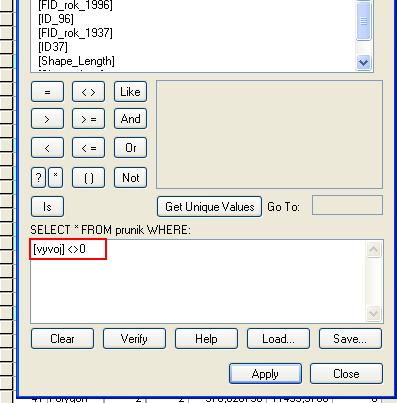Image resolution: width=397 pixels, height=403 pixels.
Task: Insert the not-equal <> operator
Action: click(x=88, y=92)
